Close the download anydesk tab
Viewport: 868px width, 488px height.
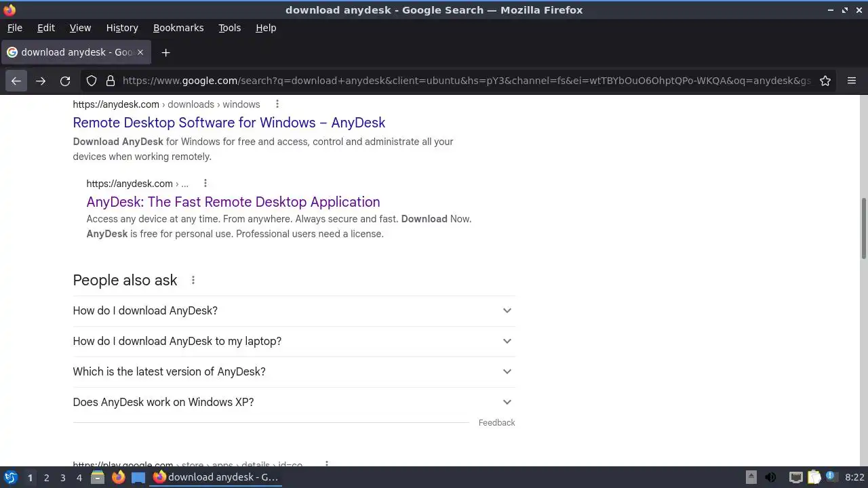coord(140,52)
